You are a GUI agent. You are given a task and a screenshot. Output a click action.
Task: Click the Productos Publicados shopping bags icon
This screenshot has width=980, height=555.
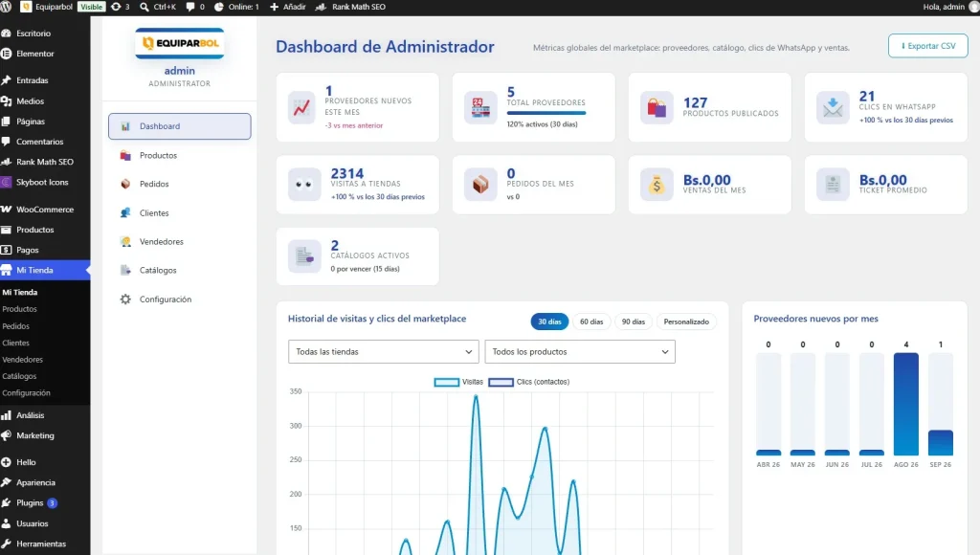(x=657, y=107)
